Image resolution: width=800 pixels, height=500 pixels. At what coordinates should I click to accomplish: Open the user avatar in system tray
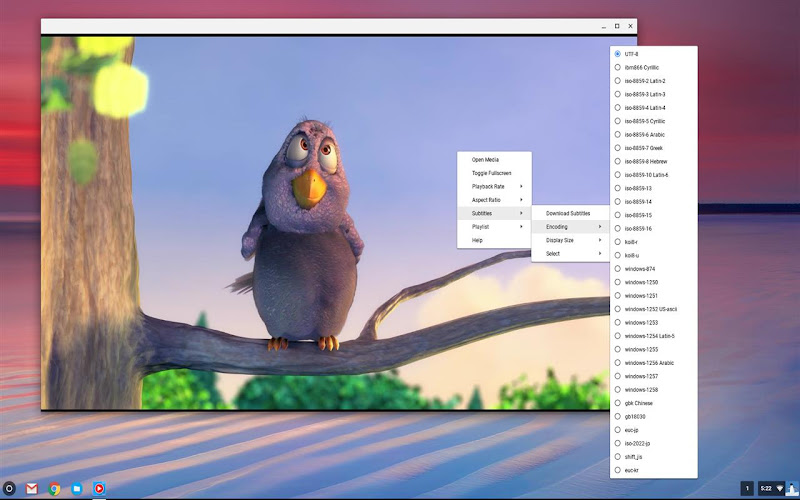793,488
